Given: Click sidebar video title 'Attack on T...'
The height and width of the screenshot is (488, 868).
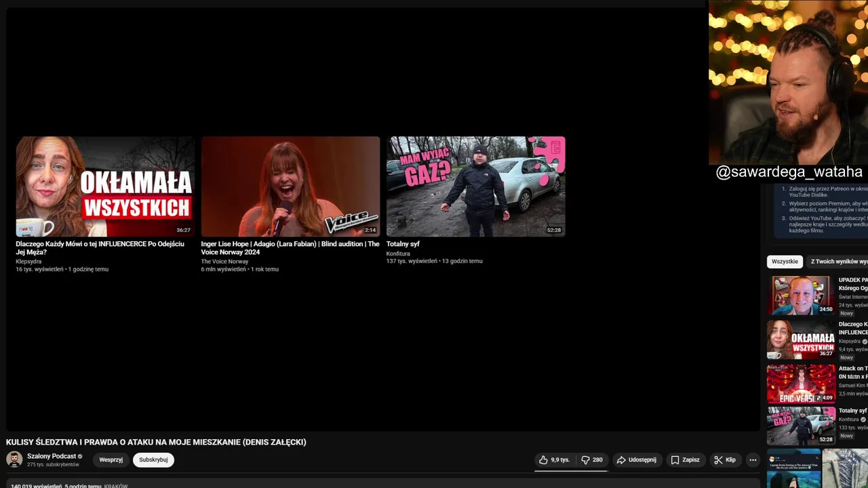Looking at the screenshot, I should pos(853,372).
